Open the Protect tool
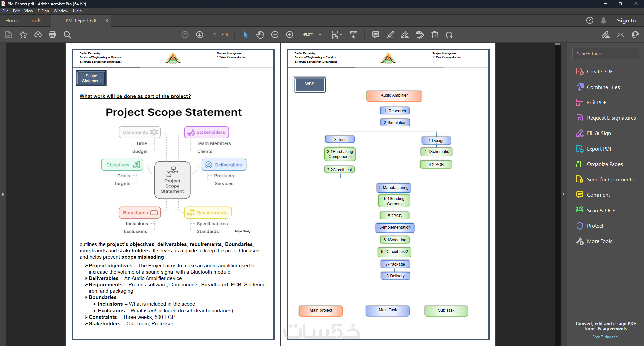The image size is (644, 346). click(x=595, y=226)
